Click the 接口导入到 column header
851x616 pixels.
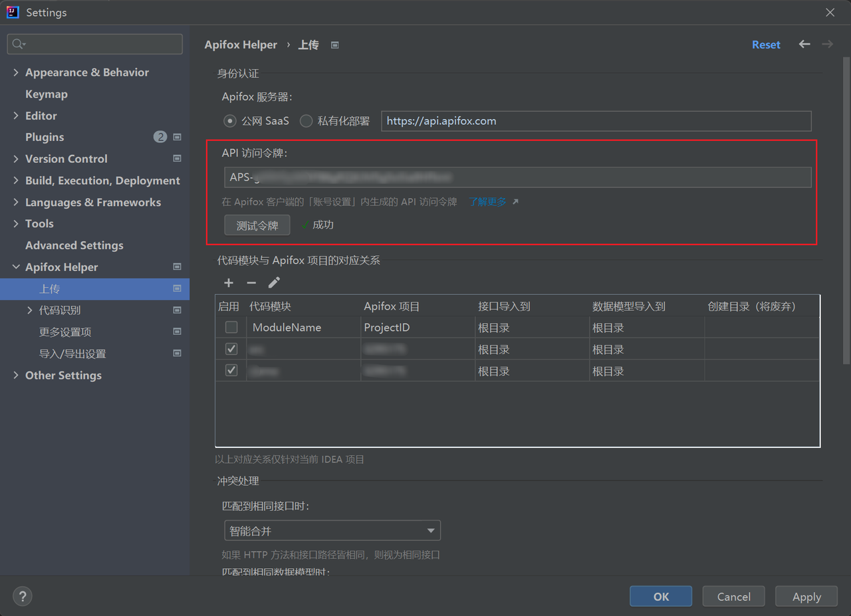tap(504, 306)
